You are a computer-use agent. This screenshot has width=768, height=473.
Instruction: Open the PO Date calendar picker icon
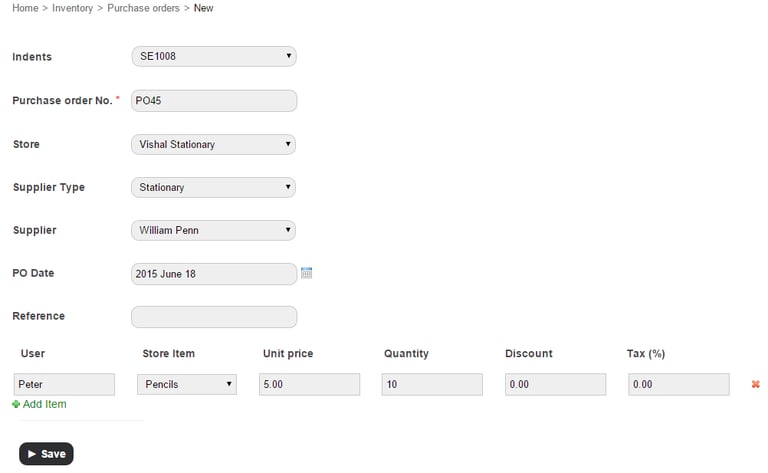(x=307, y=273)
